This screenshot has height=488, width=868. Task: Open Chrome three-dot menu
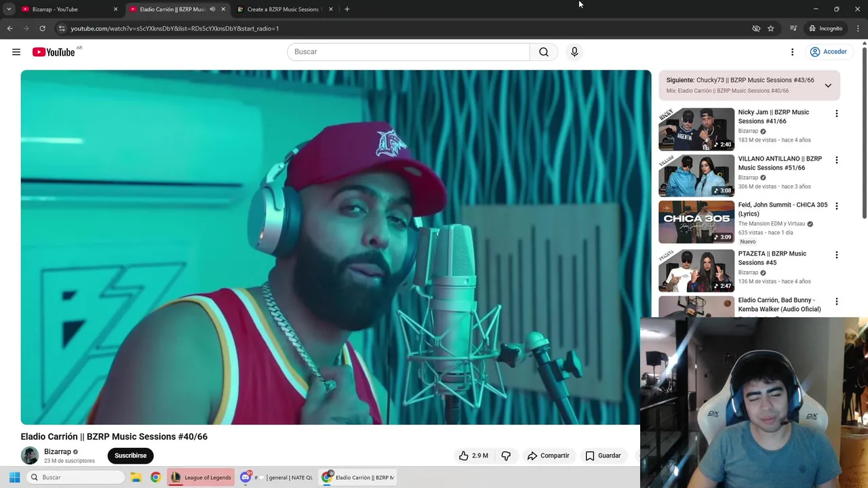[x=858, y=28]
